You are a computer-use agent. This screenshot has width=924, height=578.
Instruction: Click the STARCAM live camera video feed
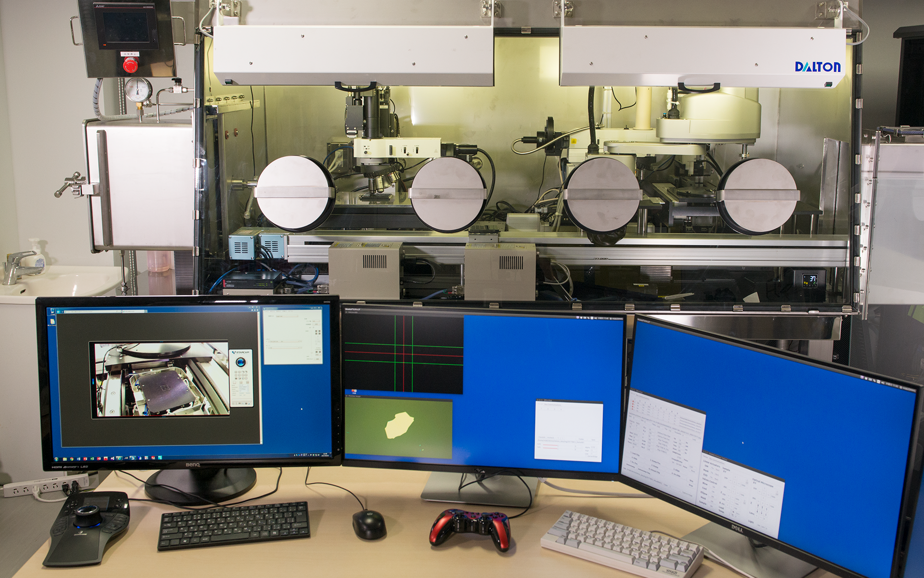tap(162, 379)
